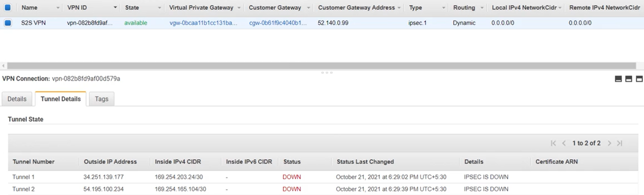Switch to the Details tab
Image resolution: width=644 pixels, height=195 pixels.
pyautogui.click(x=17, y=99)
